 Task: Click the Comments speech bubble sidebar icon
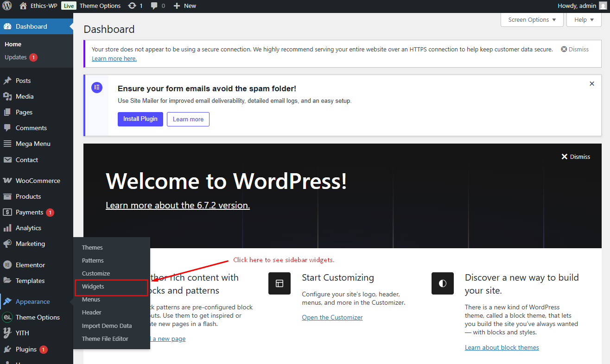[x=7, y=128]
